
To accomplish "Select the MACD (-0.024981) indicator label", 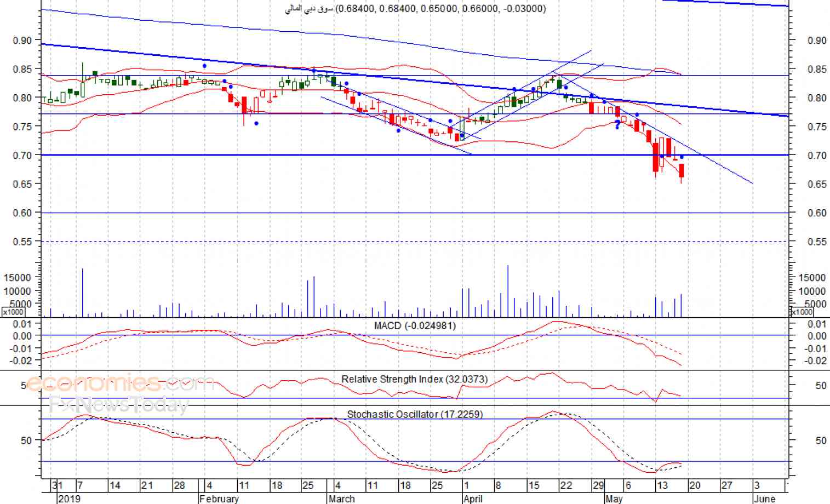I will [415, 326].
